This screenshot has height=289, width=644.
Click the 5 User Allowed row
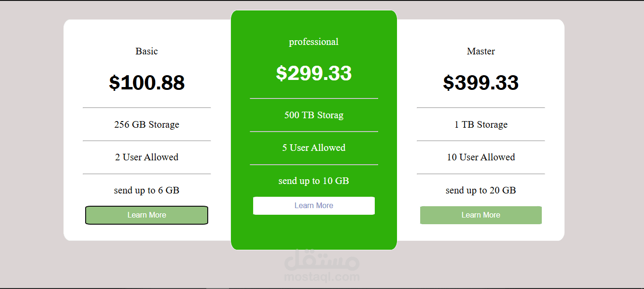(x=314, y=148)
